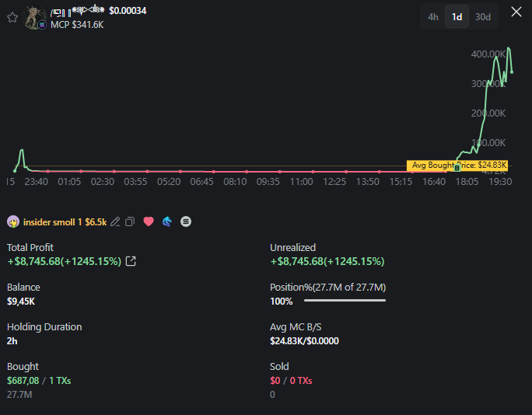Click the $0.00034 token price
532x415 pixels.
pos(128,11)
